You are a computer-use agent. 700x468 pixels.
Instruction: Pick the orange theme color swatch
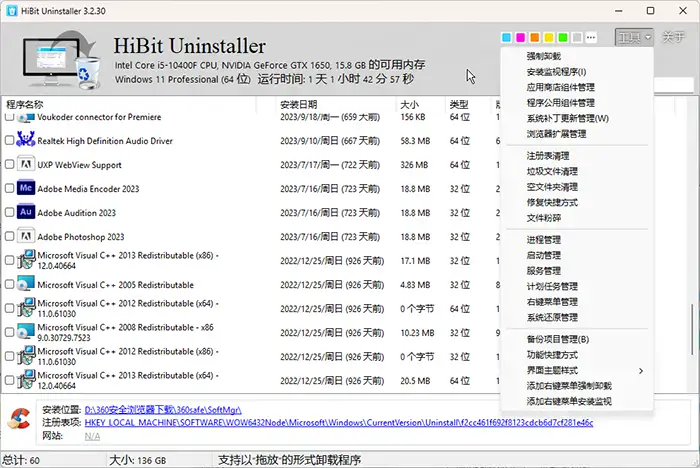click(535, 38)
